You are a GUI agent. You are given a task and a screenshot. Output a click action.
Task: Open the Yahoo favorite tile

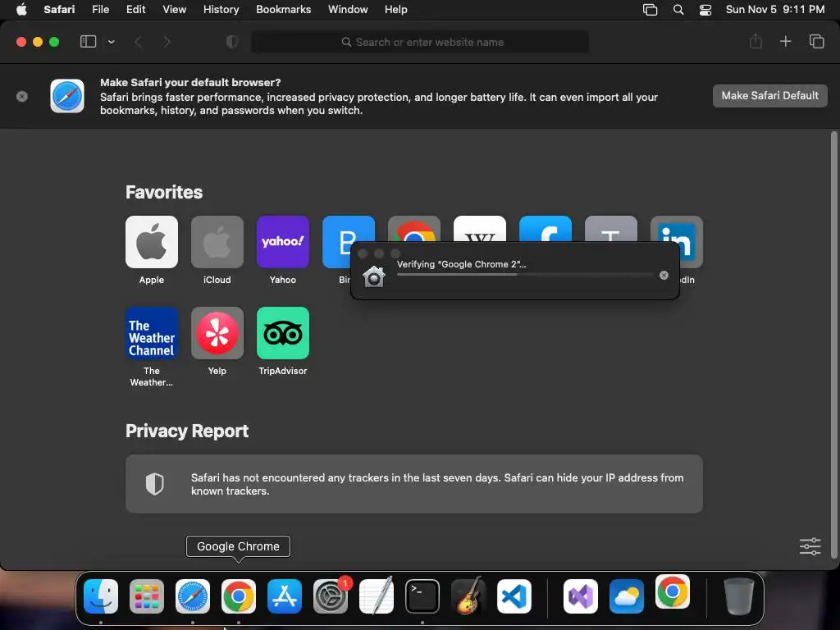283,242
